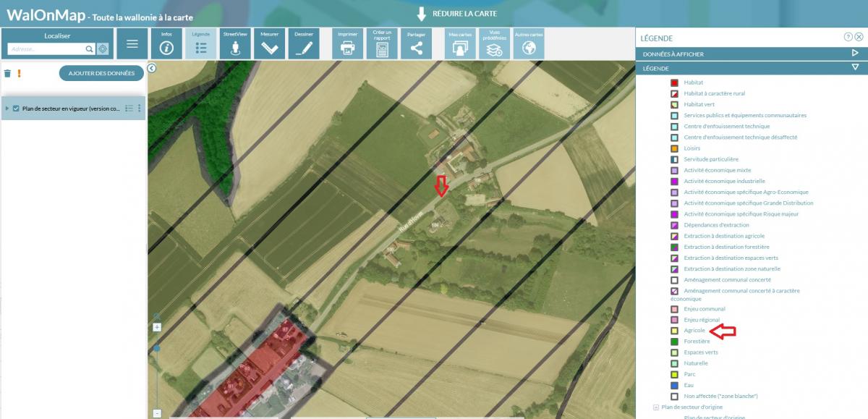Click the Imprimer printer icon

tap(348, 44)
